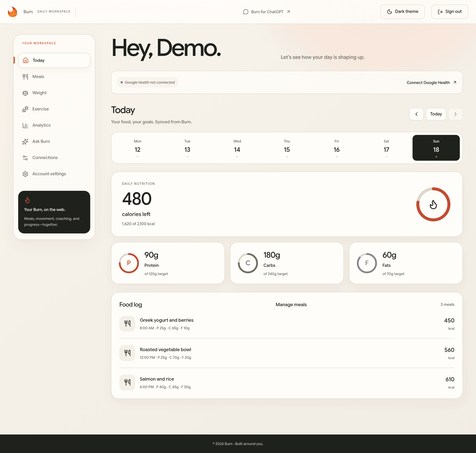
Task: Click the 480 calories left value
Action: point(137,199)
